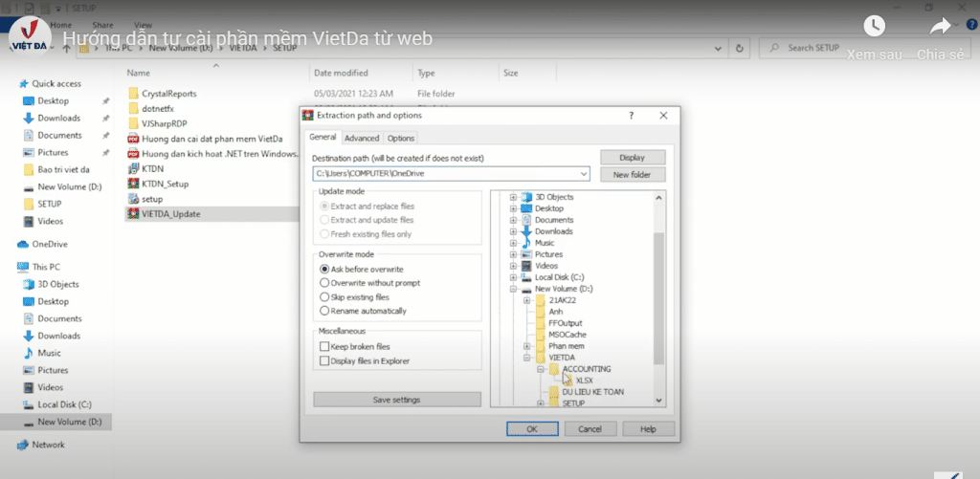Switch to the Advanced tab

(362, 138)
